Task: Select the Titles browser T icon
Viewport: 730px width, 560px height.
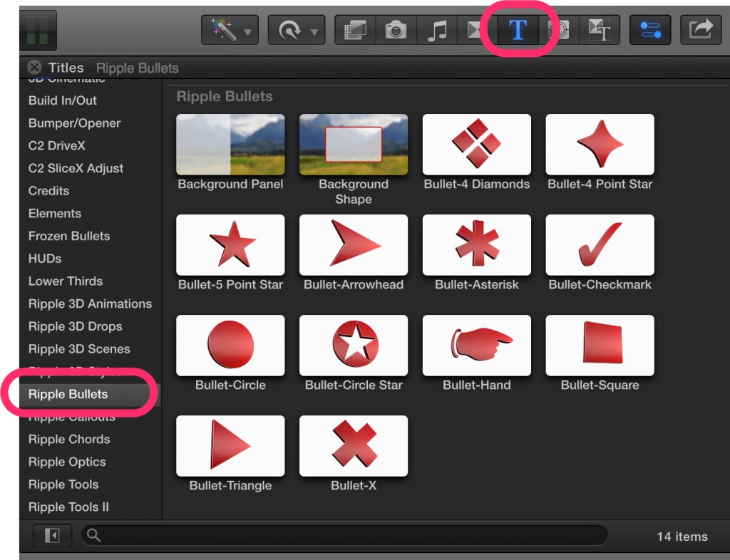Action: click(x=518, y=30)
